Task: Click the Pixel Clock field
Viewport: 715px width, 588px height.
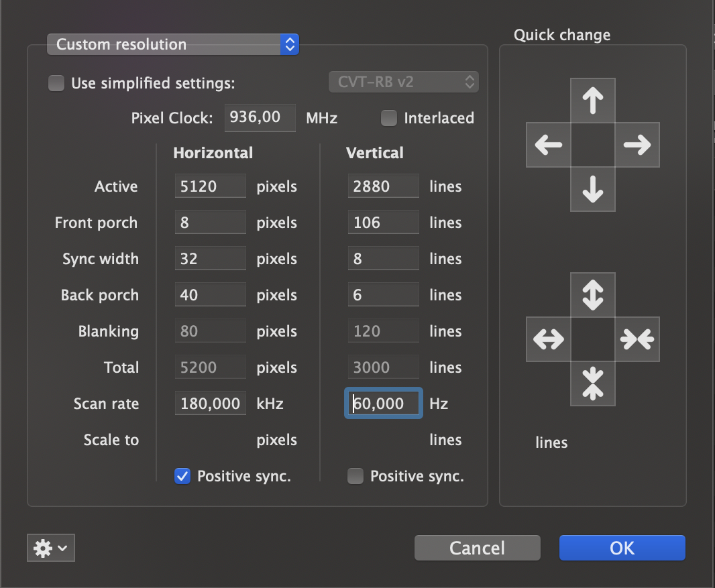Action: click(260, 118)
